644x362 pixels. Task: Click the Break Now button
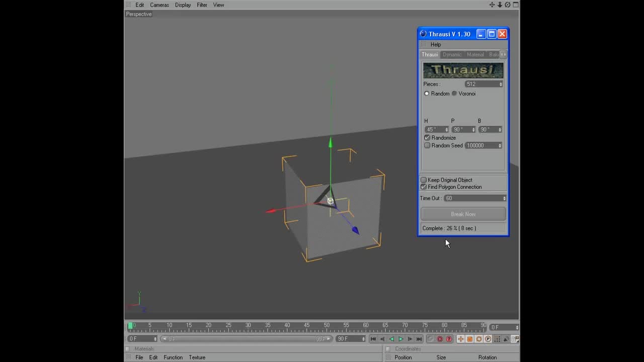tap(463, 214)
